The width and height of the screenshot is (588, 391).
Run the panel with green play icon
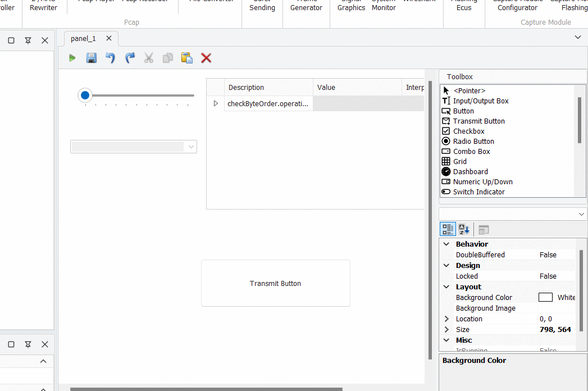pos(72,58)
